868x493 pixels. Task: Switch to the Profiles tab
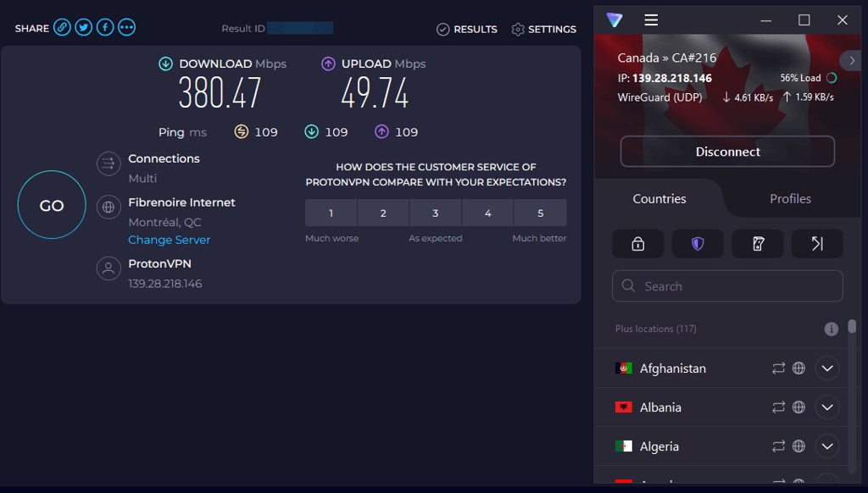click(x=790, y=198)
